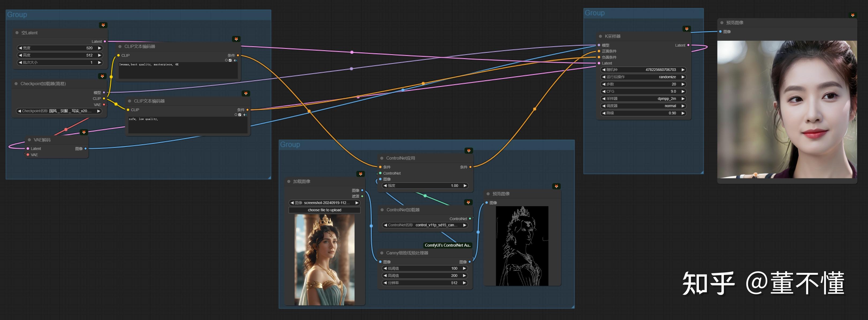This screenshot has height=320, width=868.
Task: Increase 步数 value with right arrow
Action: 683,84
